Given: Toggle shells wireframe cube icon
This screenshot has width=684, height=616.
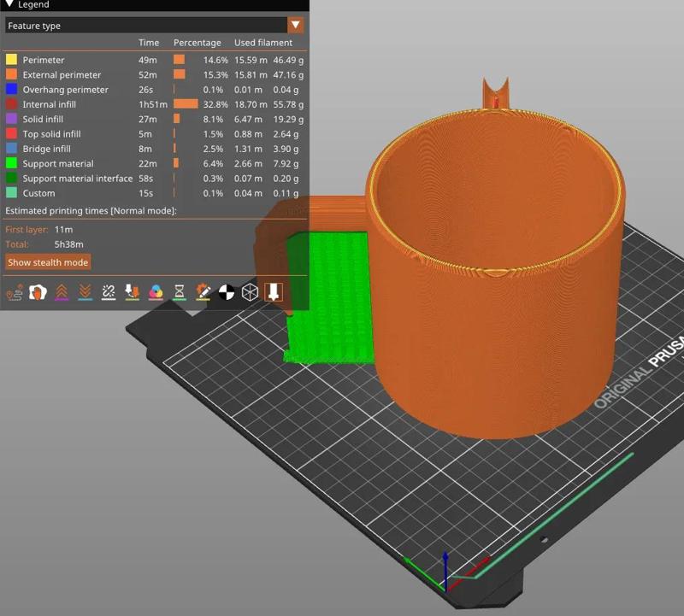Looking at the screenshot, I should click(250, 293).
